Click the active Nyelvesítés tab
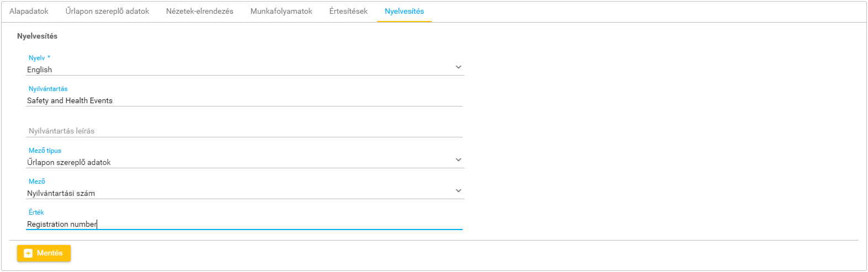 point(404,11)
